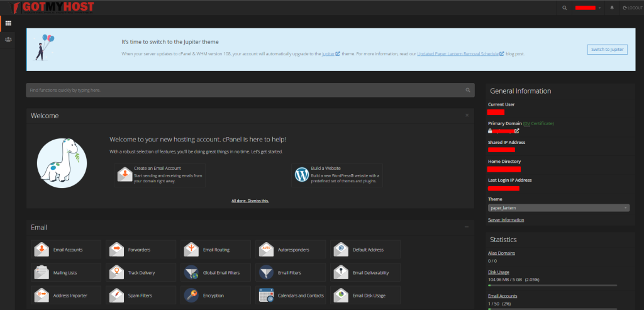Close the Welcome panel
The height and width of the screenshot is (310, 644).
467,115
